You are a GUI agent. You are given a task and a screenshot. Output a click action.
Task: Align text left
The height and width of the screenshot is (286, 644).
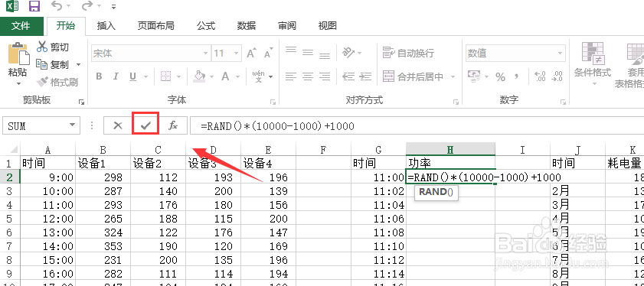[291, 76]
